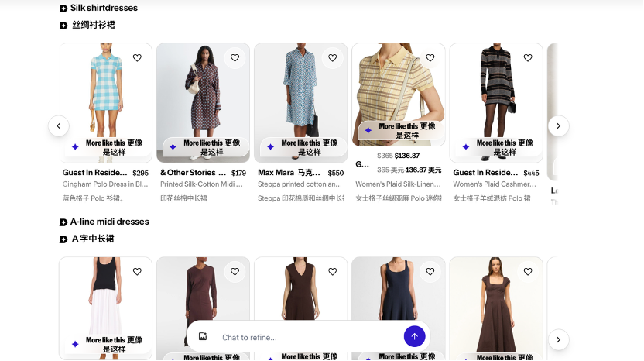Show More like this for Gingham Polo Dress
Image resolution: width=644 pixels, height=361 pixels.
(x=106, y=147)
